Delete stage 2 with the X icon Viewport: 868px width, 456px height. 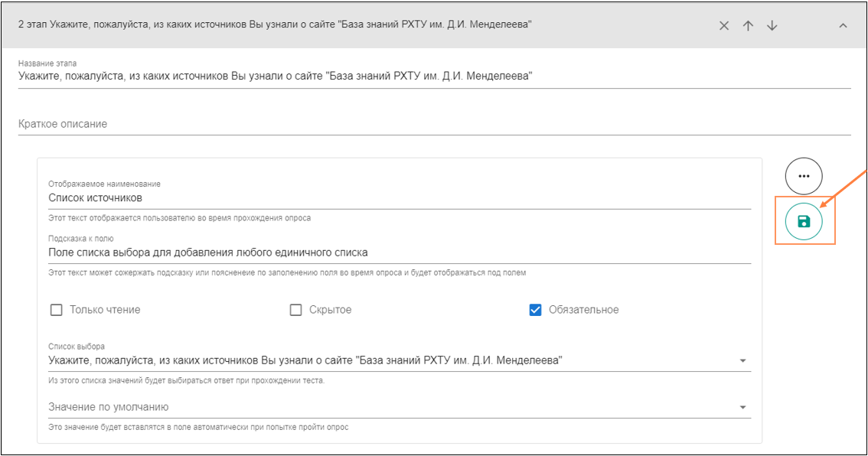(x=724, y=25)
